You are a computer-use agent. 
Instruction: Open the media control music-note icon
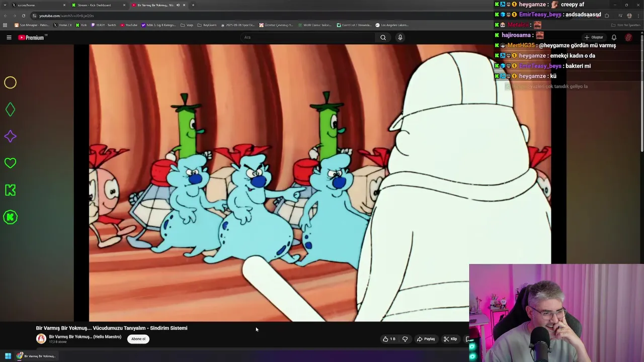click(620, 16)
